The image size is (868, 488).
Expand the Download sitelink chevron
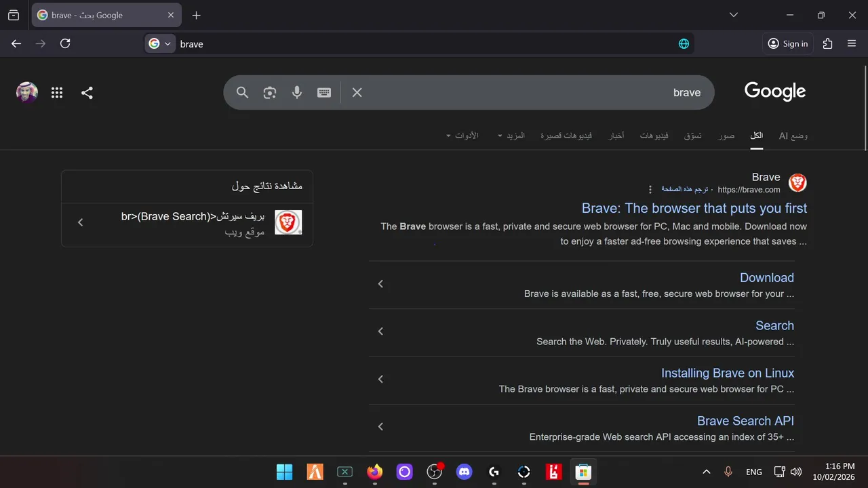(x=380, y=284)
